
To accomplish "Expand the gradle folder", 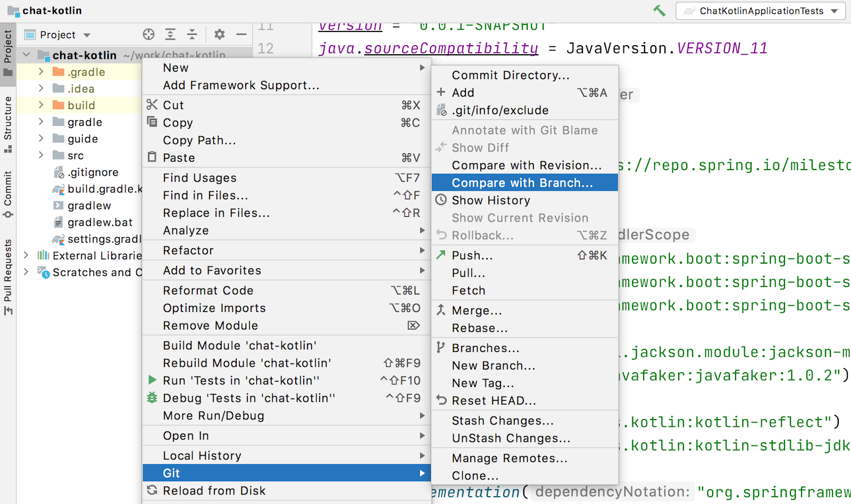I will point(41,122).
